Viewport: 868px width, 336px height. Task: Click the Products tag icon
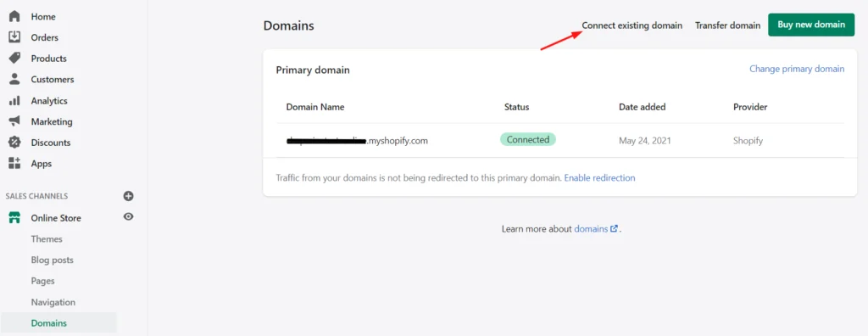(14, 59)
